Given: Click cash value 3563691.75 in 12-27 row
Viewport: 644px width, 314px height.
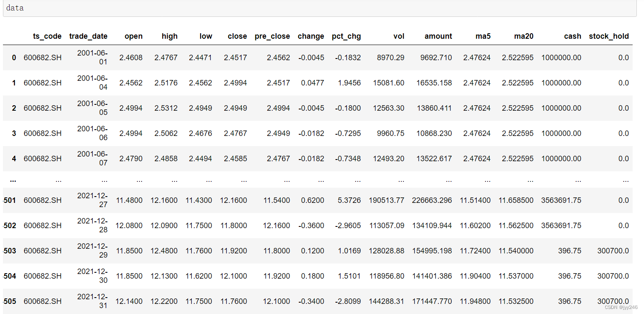Looking at the screenshot, I should click(561, 200).
